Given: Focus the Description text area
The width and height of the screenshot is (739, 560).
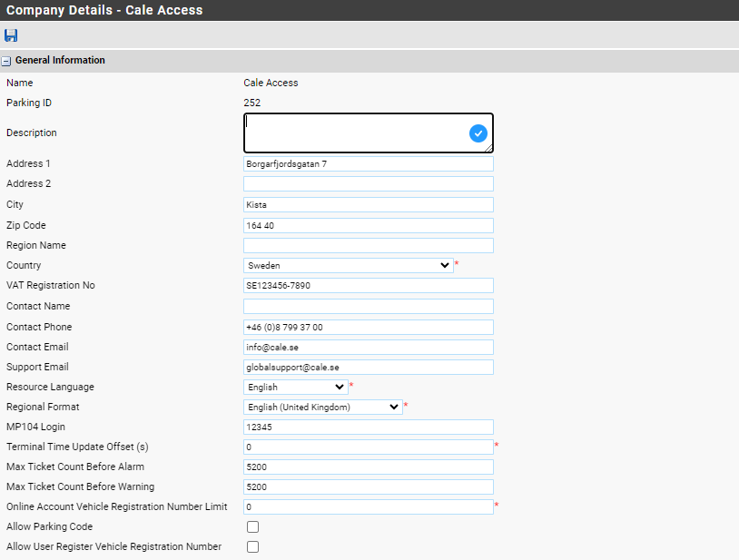Looking at the screenshot, I should coord(368,133).
